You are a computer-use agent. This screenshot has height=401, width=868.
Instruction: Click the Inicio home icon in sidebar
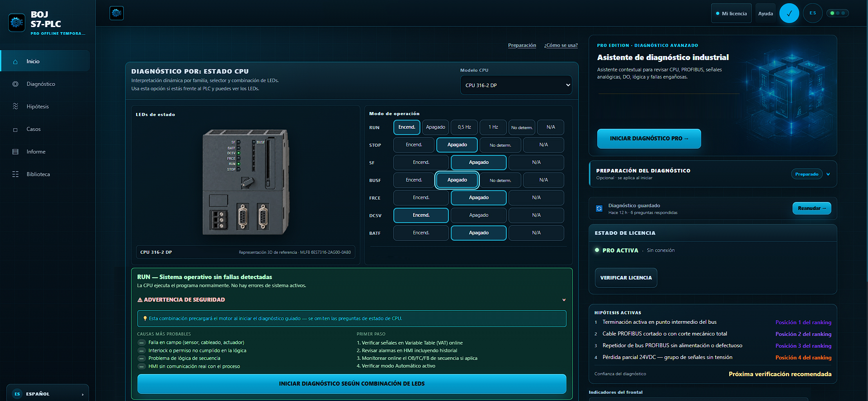(x=15, y=61)
